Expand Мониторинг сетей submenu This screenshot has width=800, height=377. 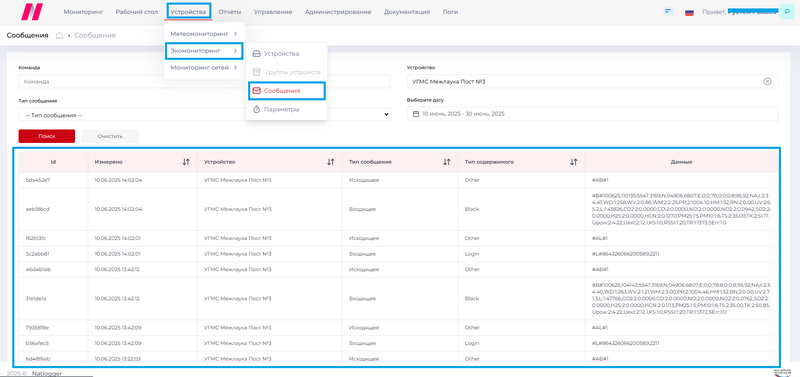coord(204,67)
